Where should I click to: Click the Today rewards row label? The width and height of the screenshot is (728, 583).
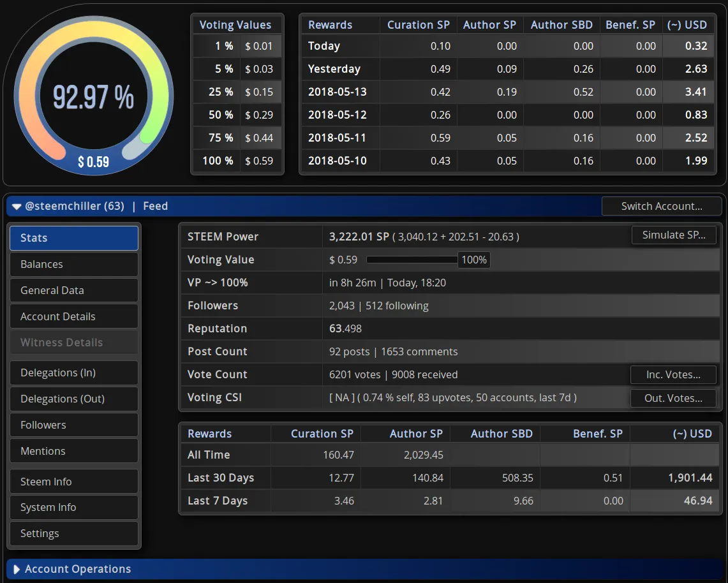(x=324, y=46)
